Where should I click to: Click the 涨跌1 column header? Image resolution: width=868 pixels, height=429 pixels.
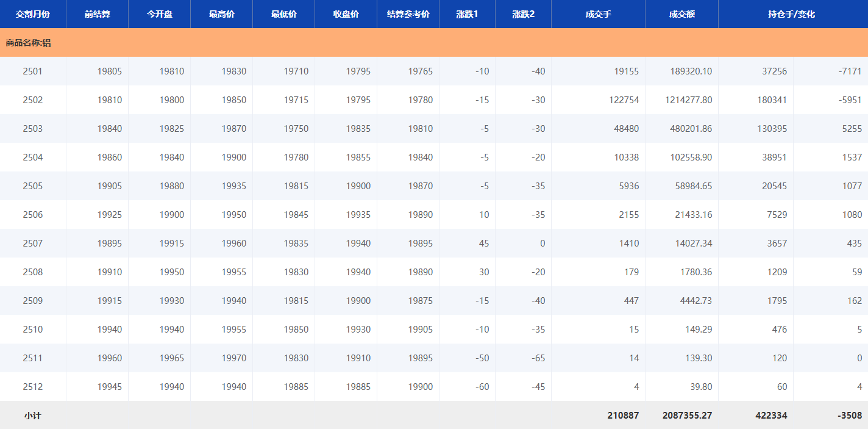click(467, 14)
